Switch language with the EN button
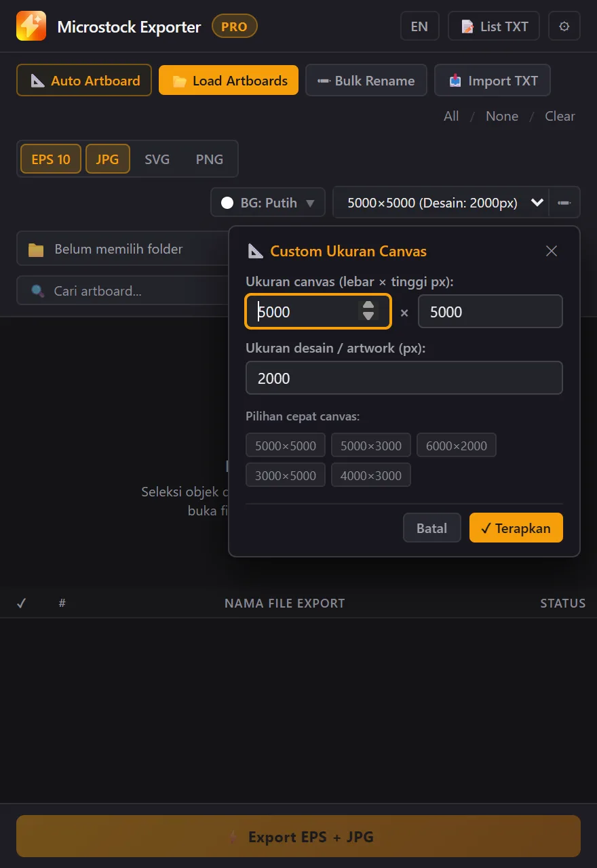Viewport: 597px width, 868px height. (x=419, y=26)
